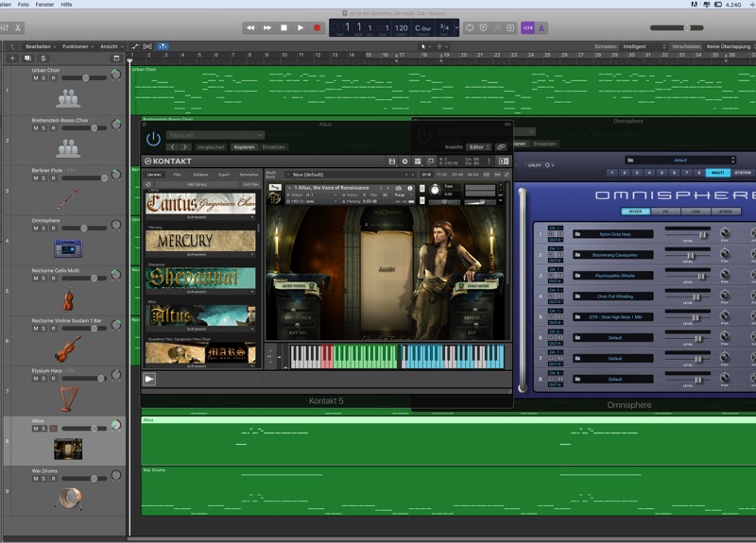Toggle the Kontakt plugin power button
756x543 pixels.
point(153,139)
